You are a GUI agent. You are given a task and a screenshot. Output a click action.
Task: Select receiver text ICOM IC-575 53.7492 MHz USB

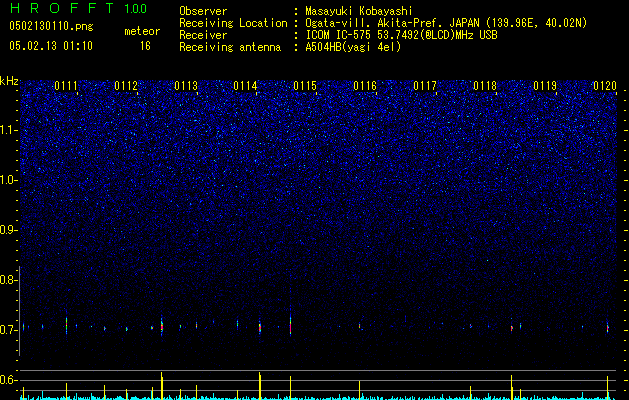click(402, 35)
